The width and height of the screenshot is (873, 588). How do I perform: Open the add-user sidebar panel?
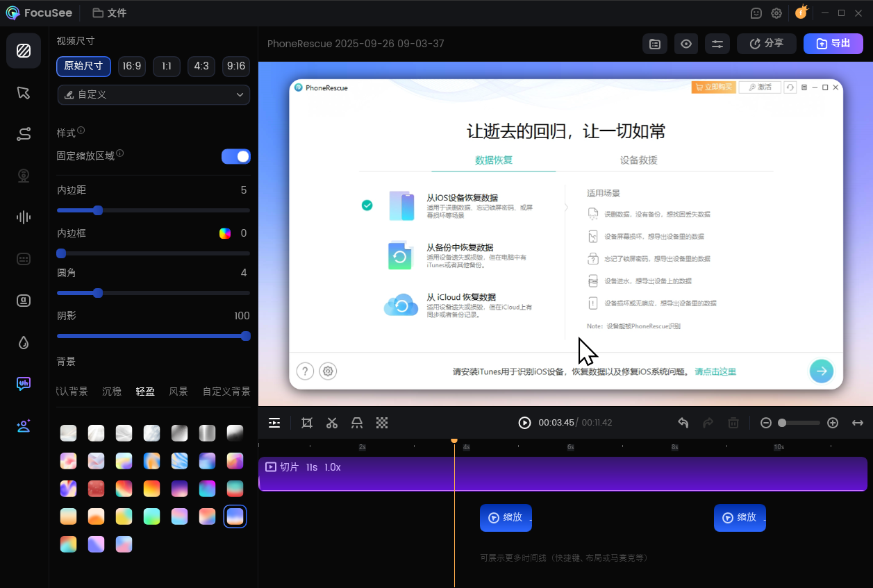pyautogui.click(x=24, y=426)
